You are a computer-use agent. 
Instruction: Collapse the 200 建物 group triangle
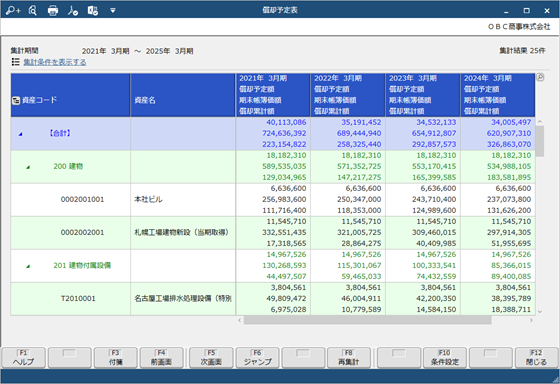coord(28,167)
